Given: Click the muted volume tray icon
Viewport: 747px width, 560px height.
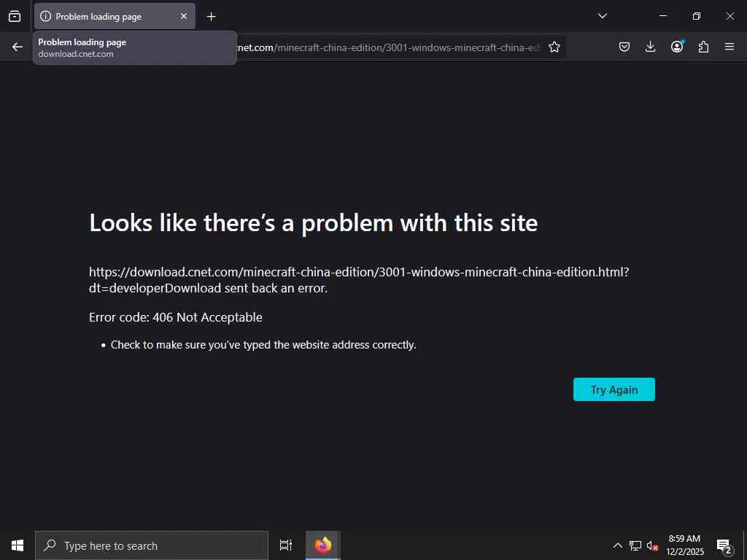Looking at the screenshot, I should point(652,545).
